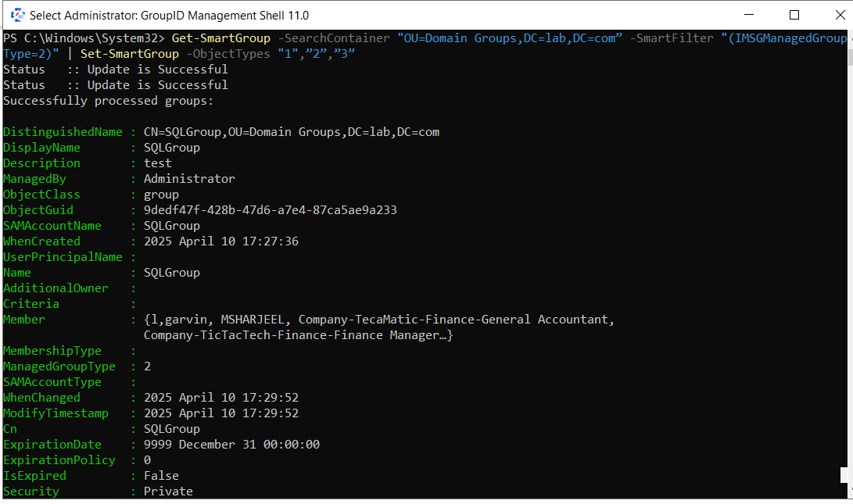Select the WhenCreated timestamp line

coord(220,241)
